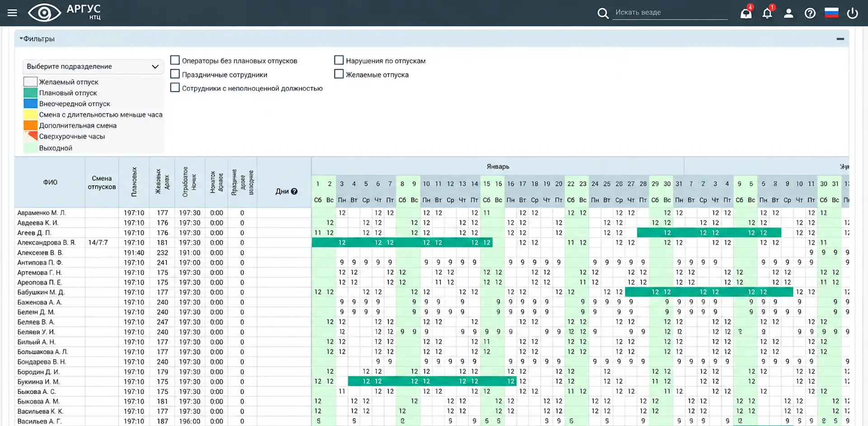The width and height of the screenshot is (868, 426).
Task: Click Смена отпусков column header
Action: (102, 182)
